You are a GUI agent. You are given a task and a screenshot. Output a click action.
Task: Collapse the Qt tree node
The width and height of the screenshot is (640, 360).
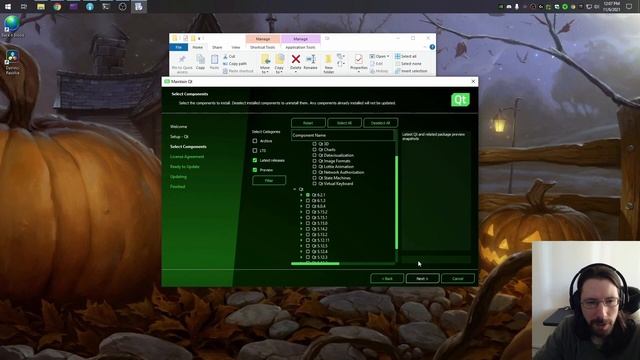click(x=295, y=189)
